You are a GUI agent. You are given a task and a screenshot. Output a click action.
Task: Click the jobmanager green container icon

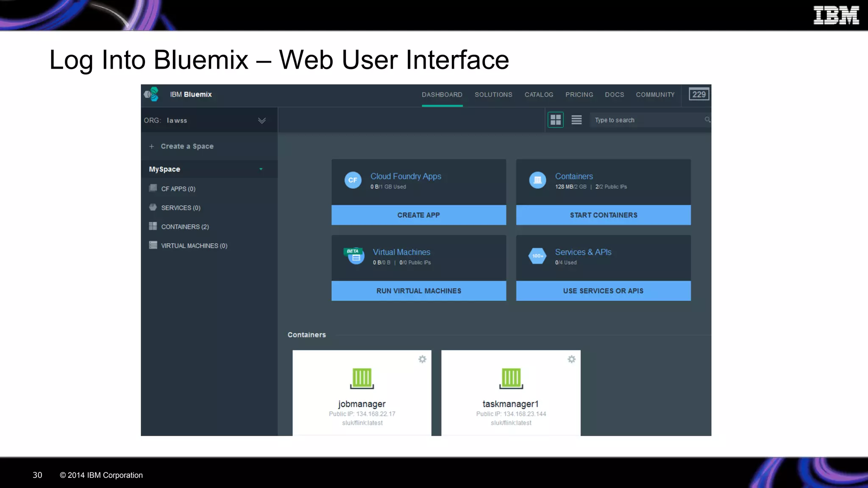(362, 378)
